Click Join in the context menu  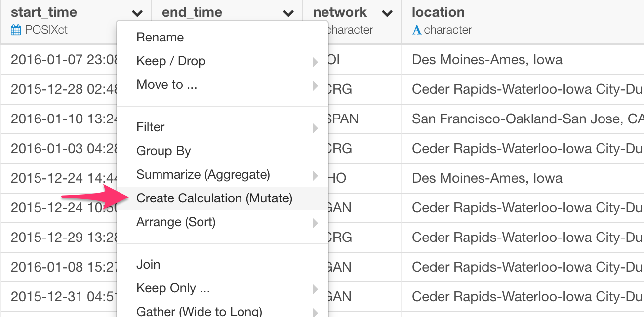(x=148, y=265)
